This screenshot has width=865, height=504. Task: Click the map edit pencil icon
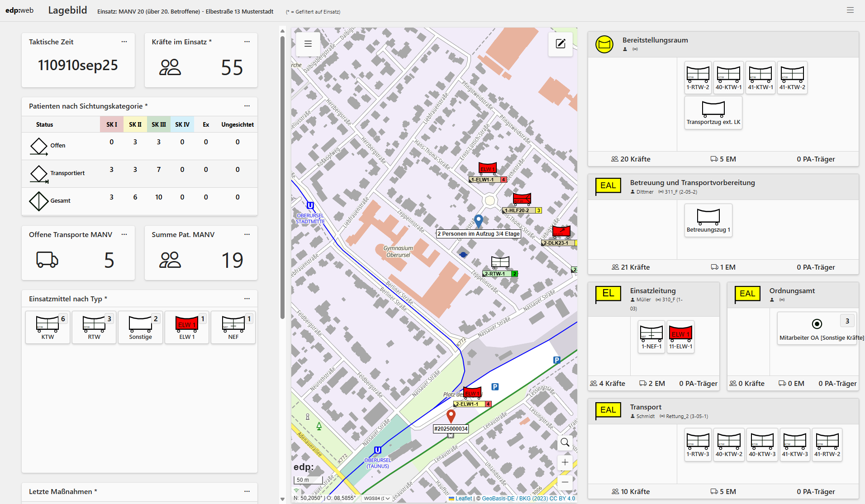click(x=561, y=44)
